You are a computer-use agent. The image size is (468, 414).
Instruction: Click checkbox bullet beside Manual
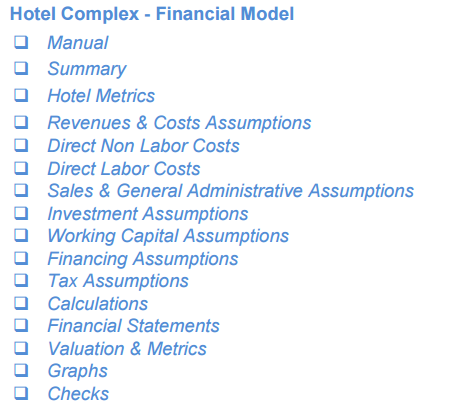21,42
